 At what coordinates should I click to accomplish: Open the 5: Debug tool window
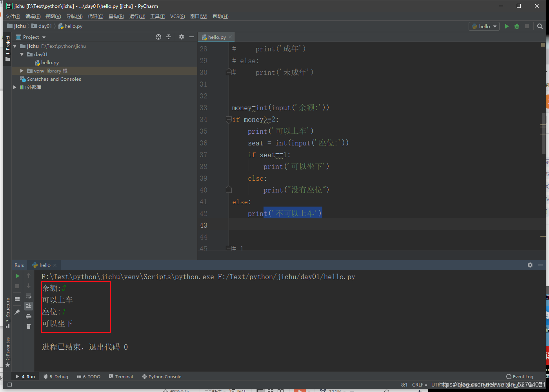[56, 377]
